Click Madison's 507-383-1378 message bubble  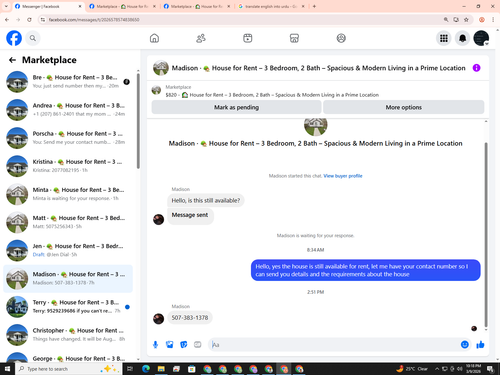click(190, 318)
